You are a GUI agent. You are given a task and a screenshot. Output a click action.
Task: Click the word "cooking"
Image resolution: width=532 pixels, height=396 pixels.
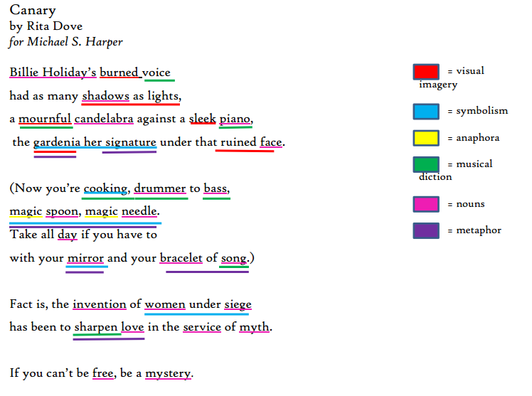tap(105, 188)
